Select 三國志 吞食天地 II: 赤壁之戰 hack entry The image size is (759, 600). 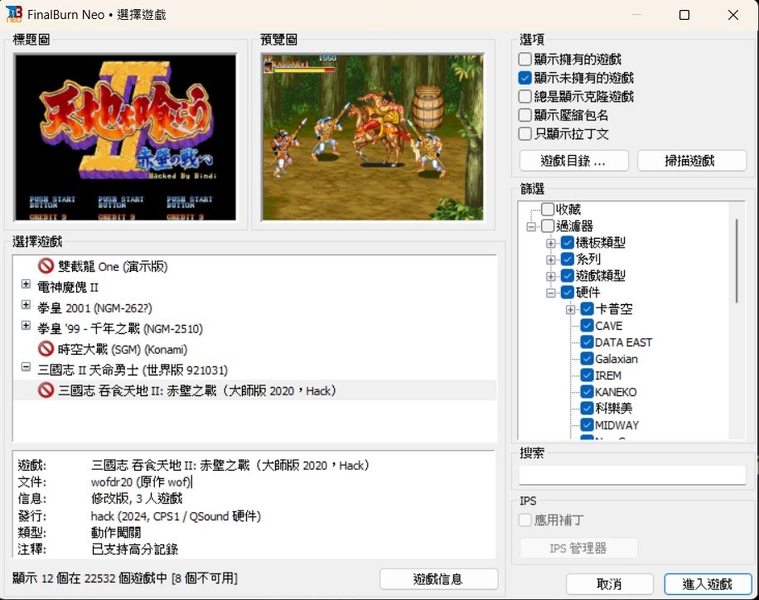coord(197,390)
